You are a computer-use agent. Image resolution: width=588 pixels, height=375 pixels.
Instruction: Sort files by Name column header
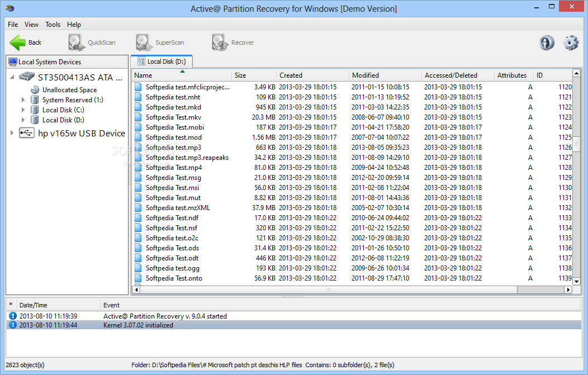click(182, 75)
